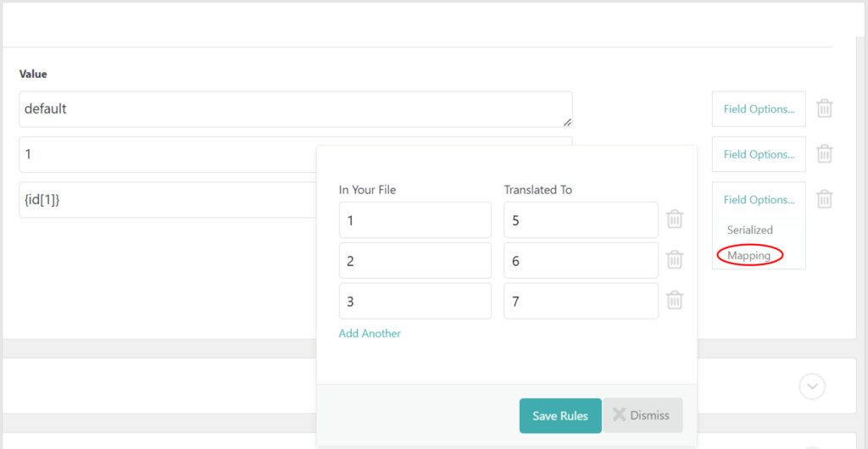The width and height of the screenshot is (868, 449).
Task: Choose Mapping in field options menu
Action: [x=748, y=256]
